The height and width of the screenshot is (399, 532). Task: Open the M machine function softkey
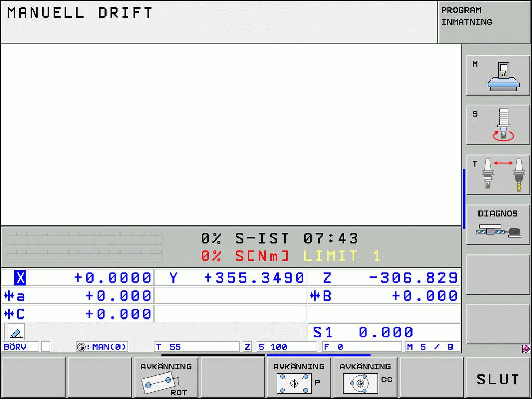(x=498, y=75)
